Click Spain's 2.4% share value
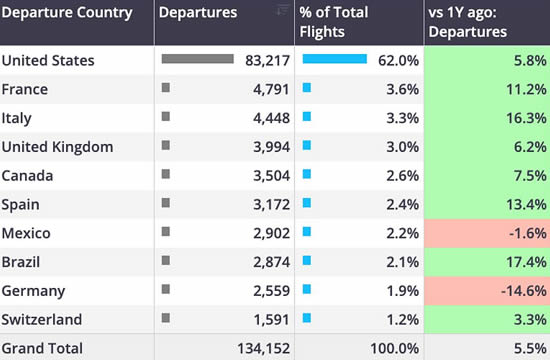The image size is (550, 360). coord(402,205)
